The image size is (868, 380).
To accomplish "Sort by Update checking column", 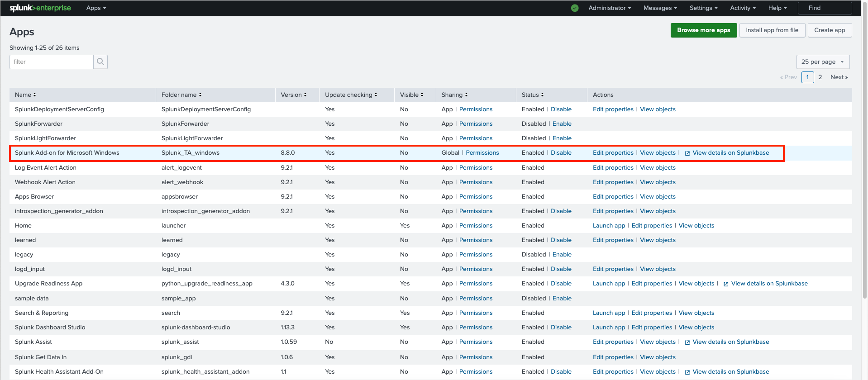I will 351,95.
